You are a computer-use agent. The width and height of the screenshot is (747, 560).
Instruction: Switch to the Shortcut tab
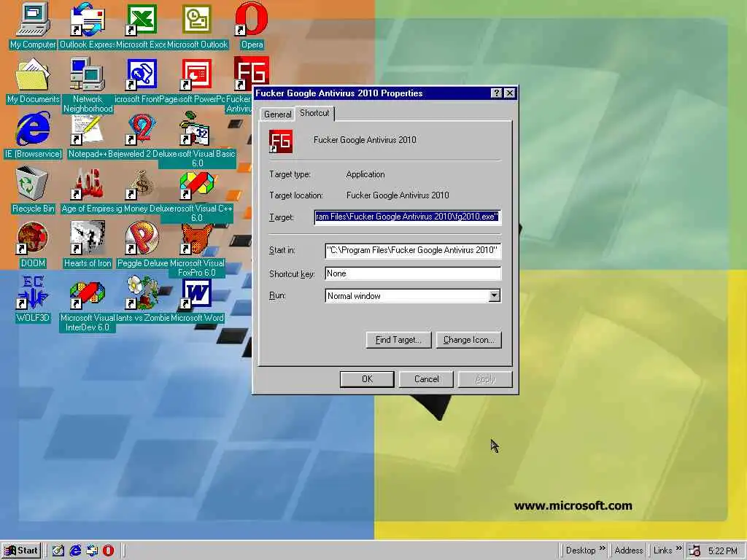click(314, 113)
